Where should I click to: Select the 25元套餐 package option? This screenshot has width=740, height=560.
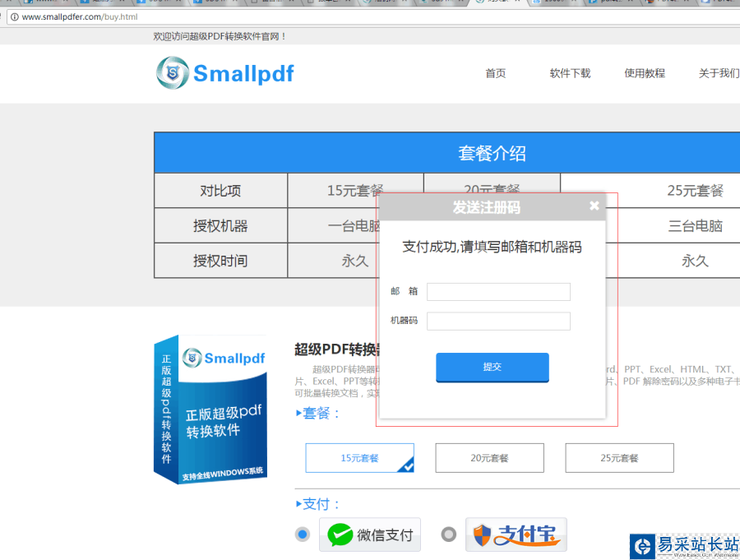619,458
